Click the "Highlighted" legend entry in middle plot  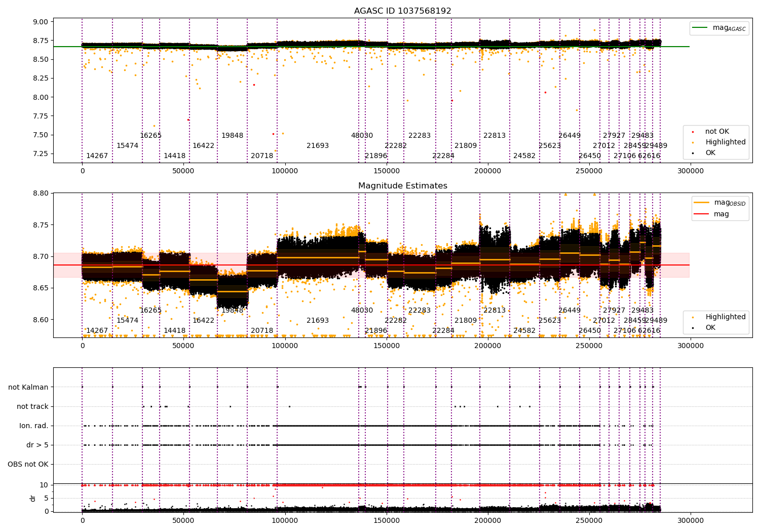pyautogui.click(x=719, y=317)
